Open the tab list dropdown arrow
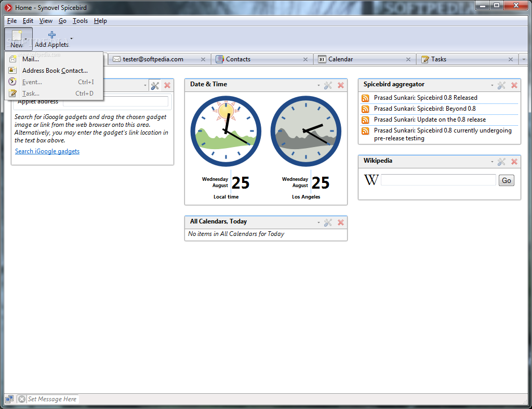 pyautogui.click(x=524, y=59)
